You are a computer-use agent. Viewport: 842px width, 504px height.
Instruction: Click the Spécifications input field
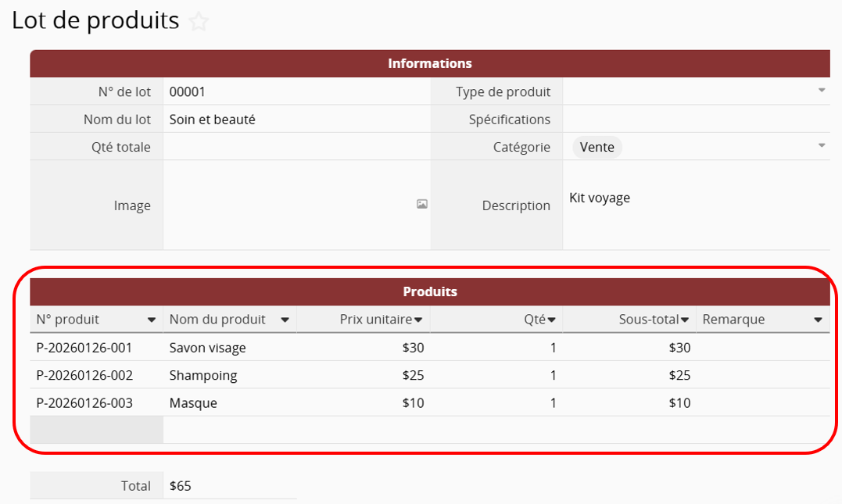tap(696, 120)
